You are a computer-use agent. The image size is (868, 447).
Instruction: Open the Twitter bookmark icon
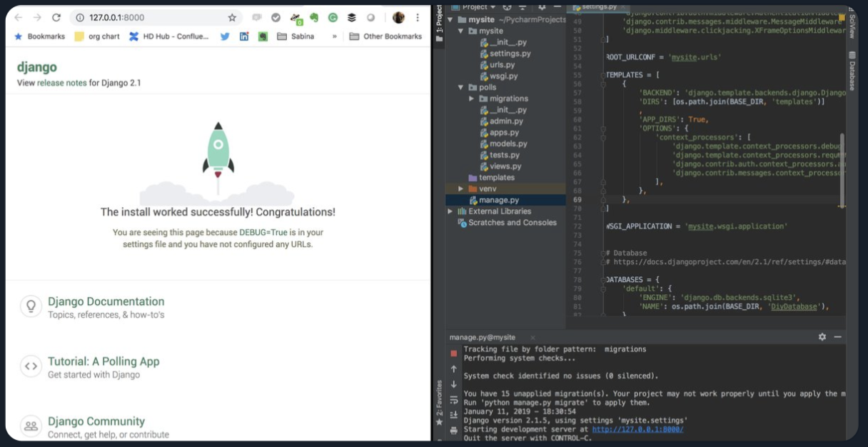coord(225,36)
